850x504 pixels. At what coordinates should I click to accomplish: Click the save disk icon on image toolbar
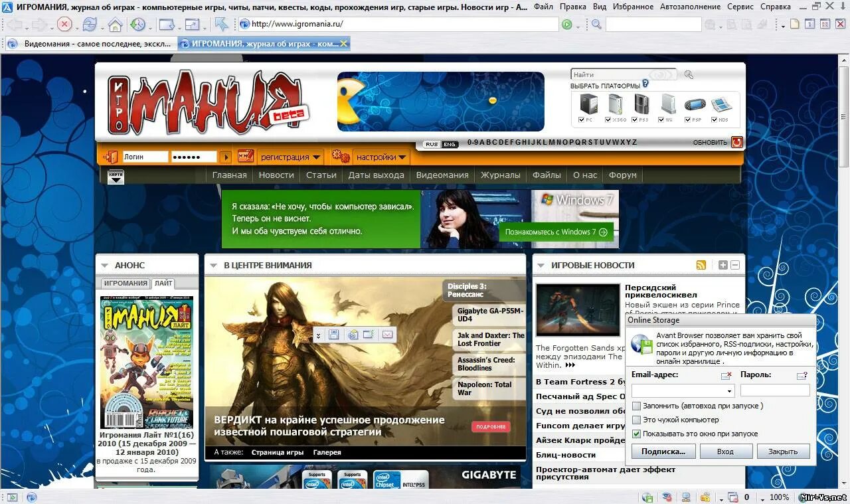point(334,335)
